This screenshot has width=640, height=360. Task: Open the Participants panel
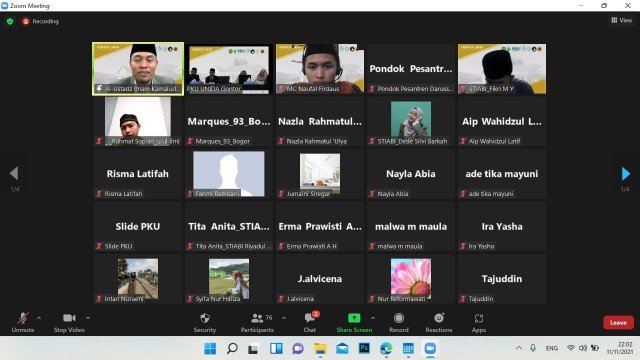(x=257, y=322)
